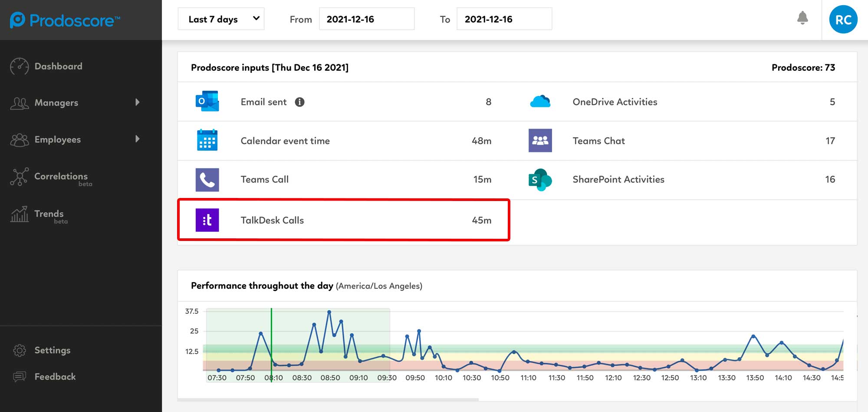Open Settings menu item
This screenshot has height=412, width=868.
tap(53, 350)
